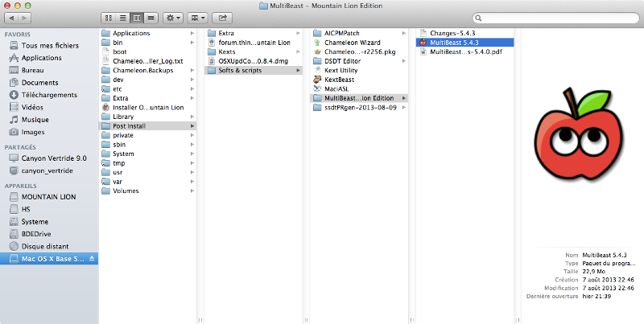
Task: Click the Finder search field
Action: (x=555, y=18)
